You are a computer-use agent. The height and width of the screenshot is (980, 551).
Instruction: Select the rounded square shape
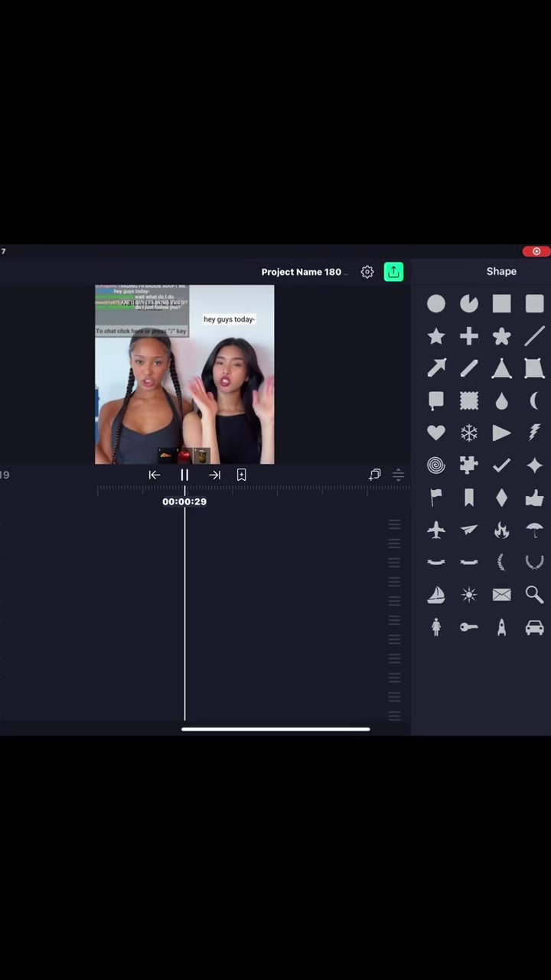(x=534, y=304)
